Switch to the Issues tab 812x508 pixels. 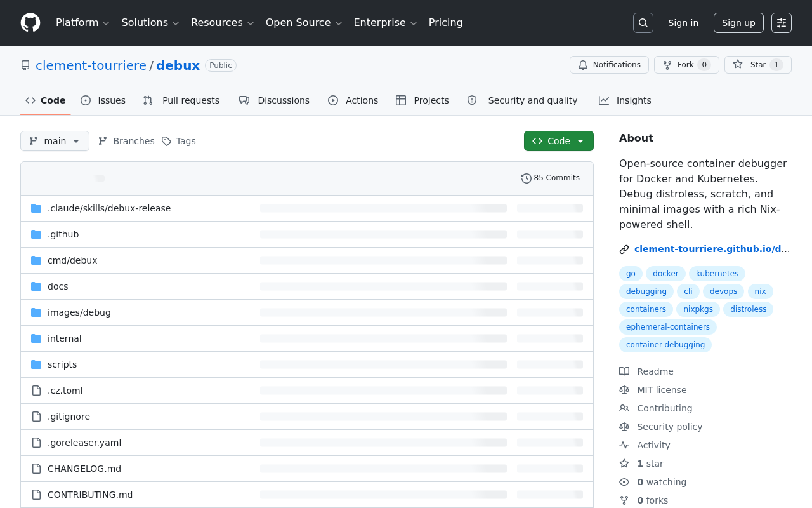click(x=103, y=100)
